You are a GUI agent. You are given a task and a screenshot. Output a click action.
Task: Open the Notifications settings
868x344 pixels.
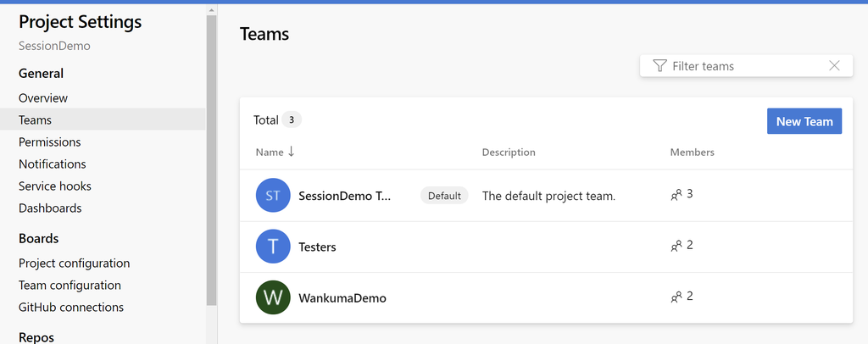(53, 164)
